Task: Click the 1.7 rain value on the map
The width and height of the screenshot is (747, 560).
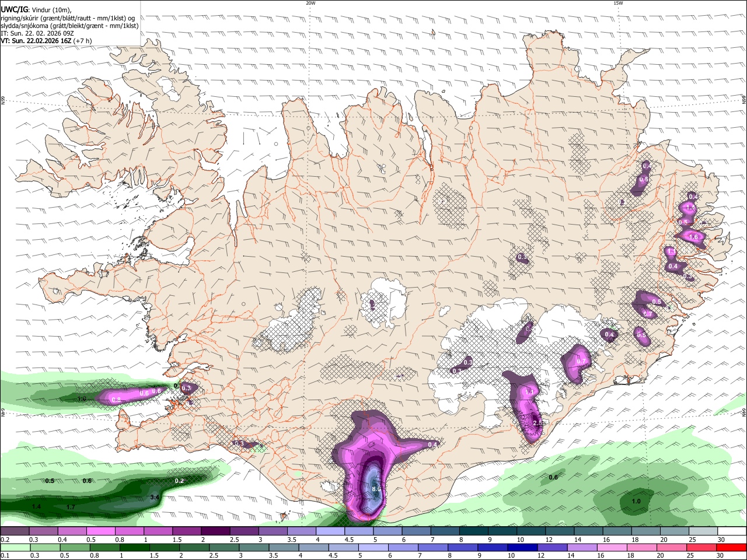Action: click(71, 507)
